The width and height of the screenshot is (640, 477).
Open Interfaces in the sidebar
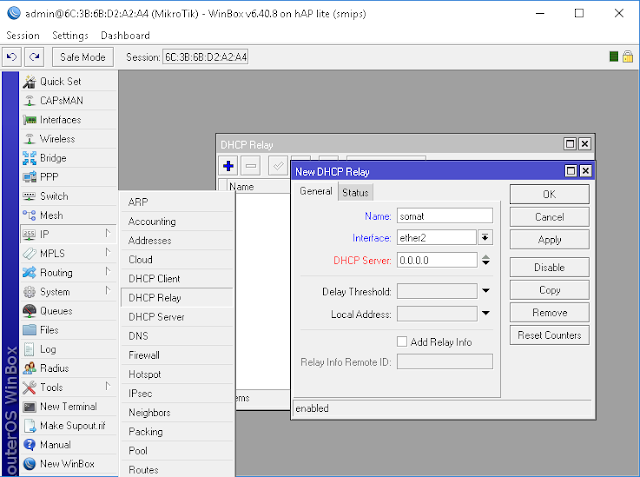[69, 120]
